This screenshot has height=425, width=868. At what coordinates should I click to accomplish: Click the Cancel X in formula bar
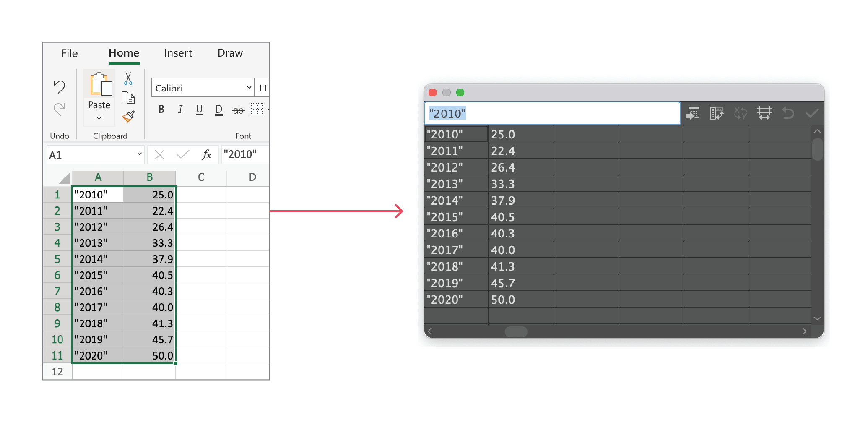click(x=159, y=155)
